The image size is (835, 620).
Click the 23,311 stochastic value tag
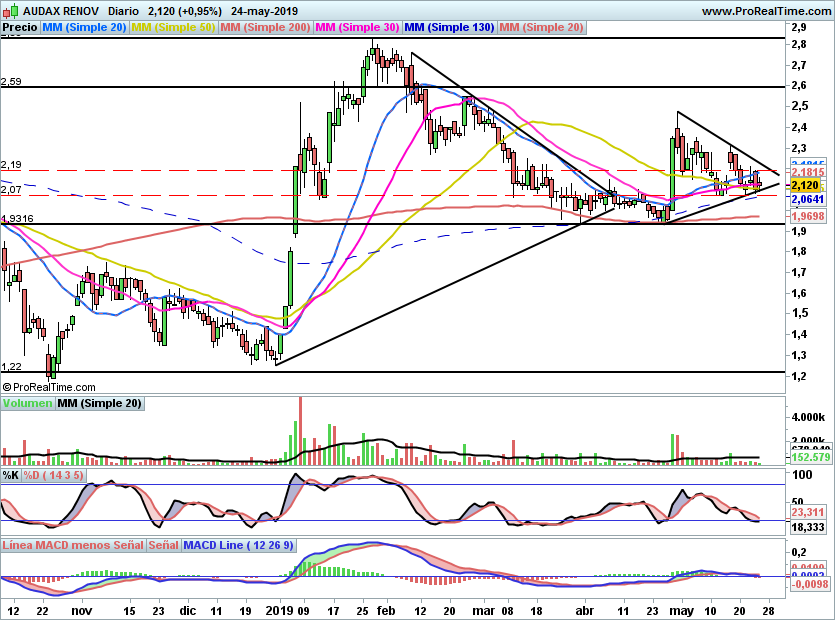(x=808, y=512)
